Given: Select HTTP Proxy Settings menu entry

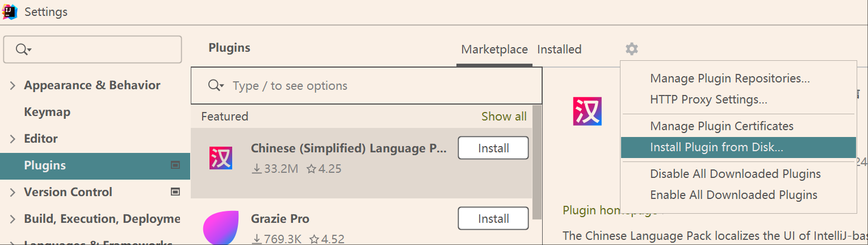Looking at the screenshot, I should [x=708, y=99].
